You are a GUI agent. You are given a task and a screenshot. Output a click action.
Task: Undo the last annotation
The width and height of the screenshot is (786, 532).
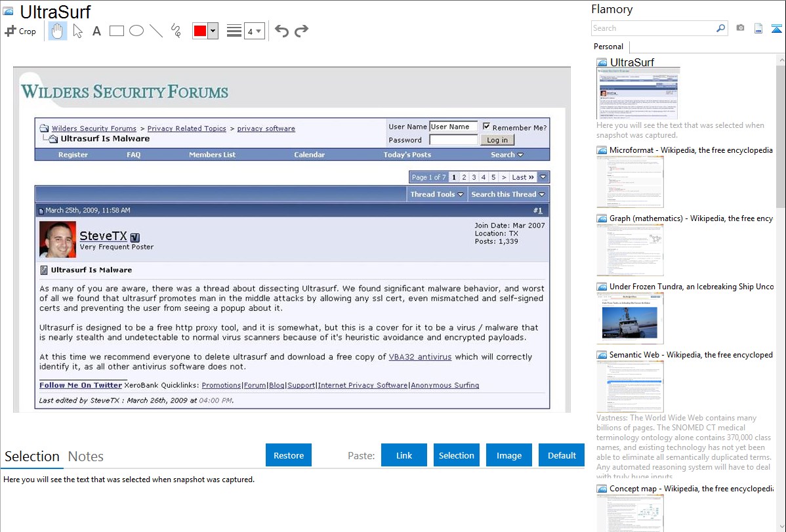click(x=281, y=31)
